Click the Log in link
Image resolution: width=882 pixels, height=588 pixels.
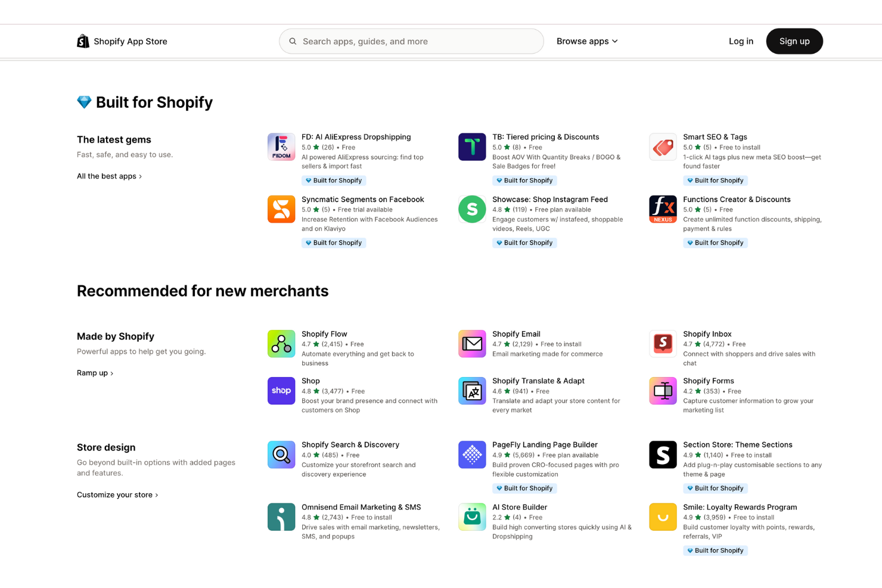(x=741, y=41)
